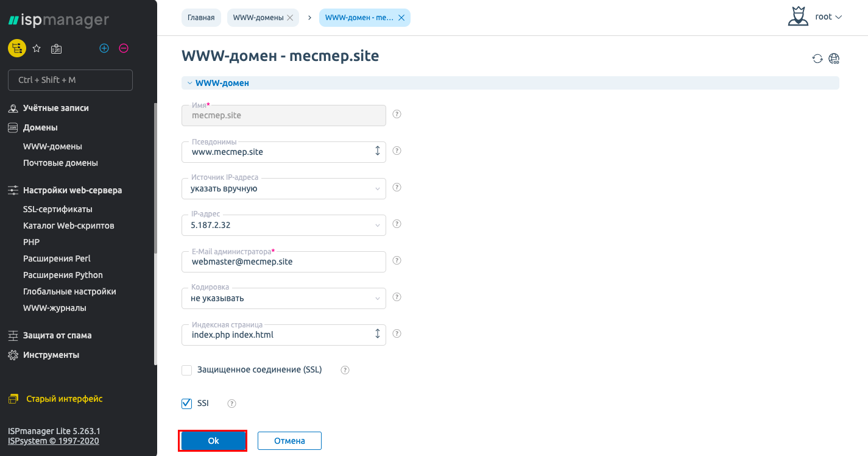The width and height of the screenshot is (868, 456).
Task: Click help icon next to IP-адрес field
Action: point(397,224)
